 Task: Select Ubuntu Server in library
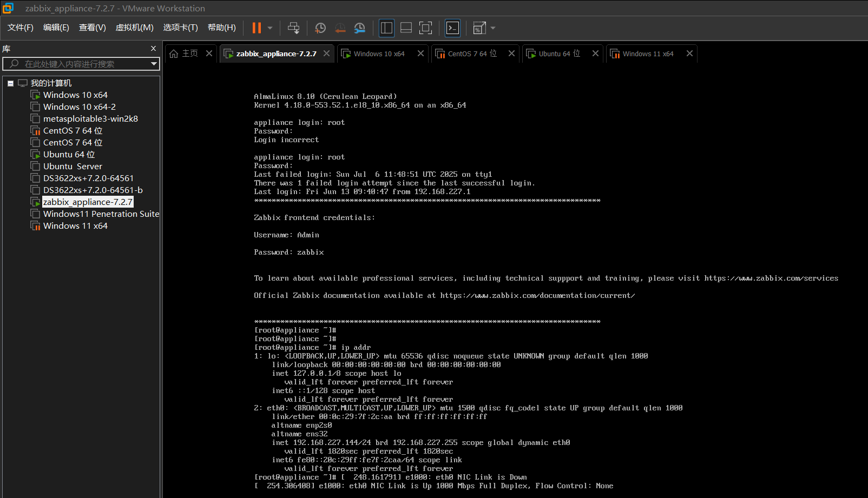[x=73, y=167]
